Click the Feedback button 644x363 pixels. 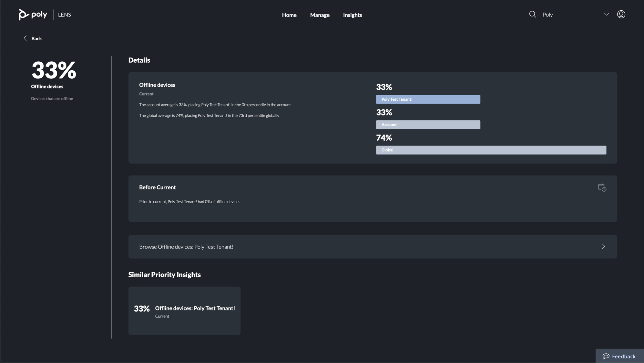(x=623, y=356)
